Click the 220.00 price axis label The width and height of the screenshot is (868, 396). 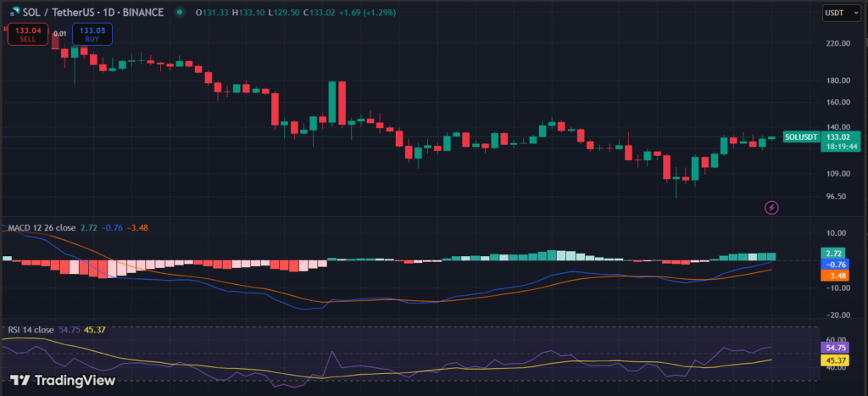pyautogui.click(x=837, y=43)
